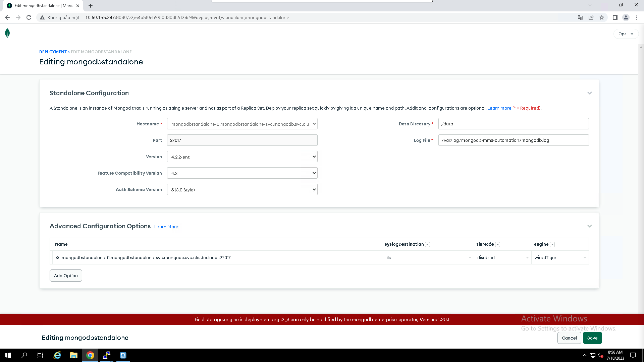This screenshot has width=644, height=362.
Task: Open the Ops user menu
Action: pyautogui.click(x=626, y=34)
